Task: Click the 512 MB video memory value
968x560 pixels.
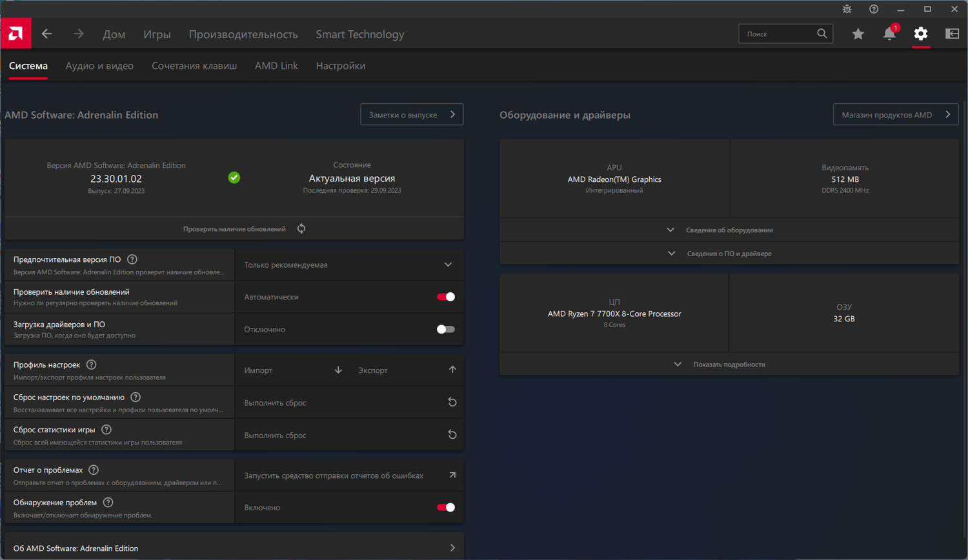Action: [x=845, y=179]
